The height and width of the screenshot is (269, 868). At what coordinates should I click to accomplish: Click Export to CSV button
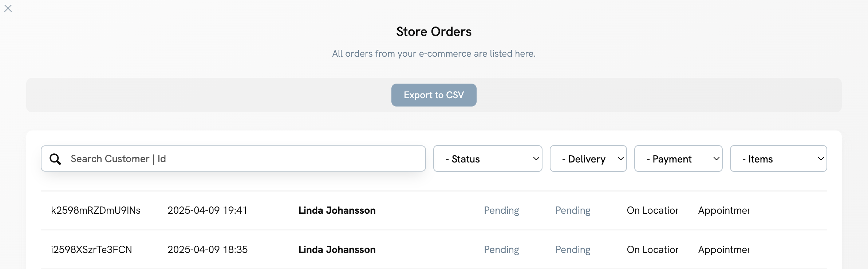[434, 95]
